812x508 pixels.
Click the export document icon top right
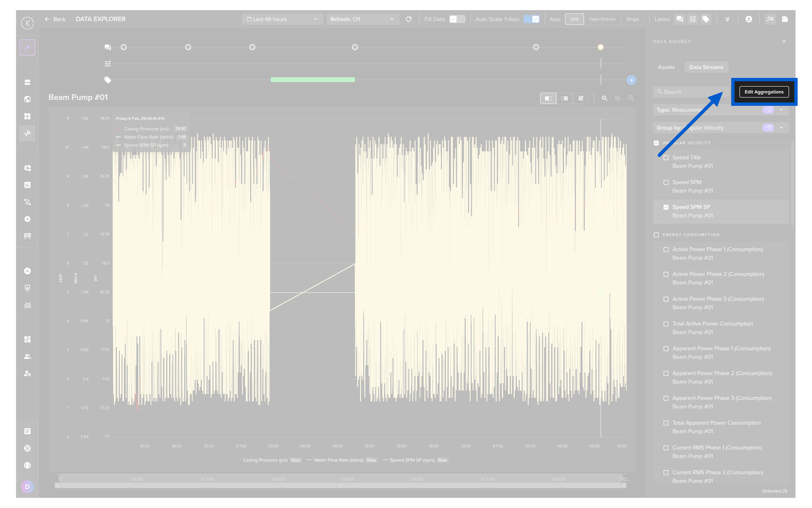[x=785, y=19]
